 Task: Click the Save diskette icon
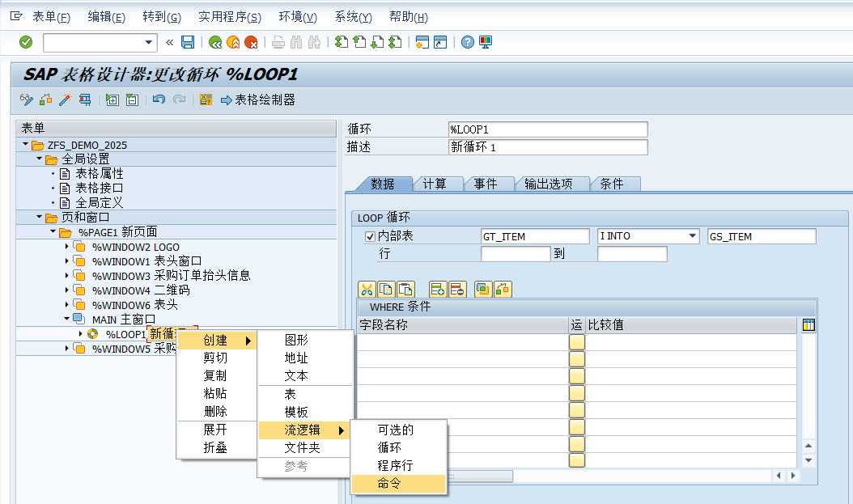click(188, 42)
